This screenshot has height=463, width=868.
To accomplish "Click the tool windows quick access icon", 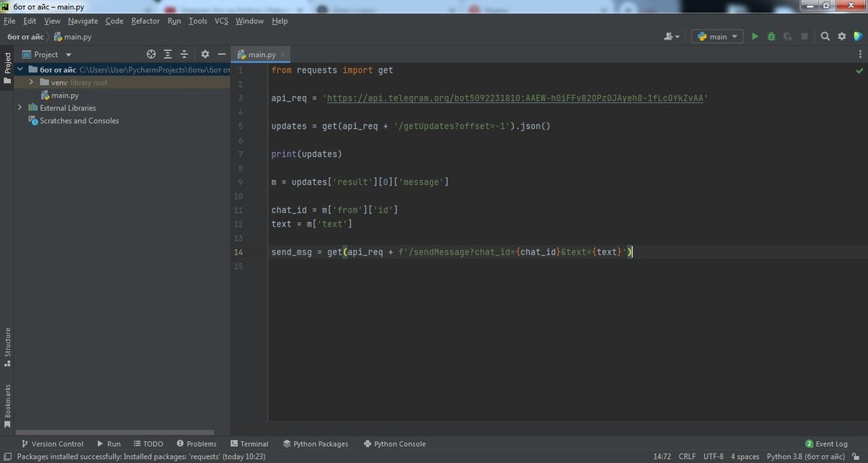I will tap(7, 456).
